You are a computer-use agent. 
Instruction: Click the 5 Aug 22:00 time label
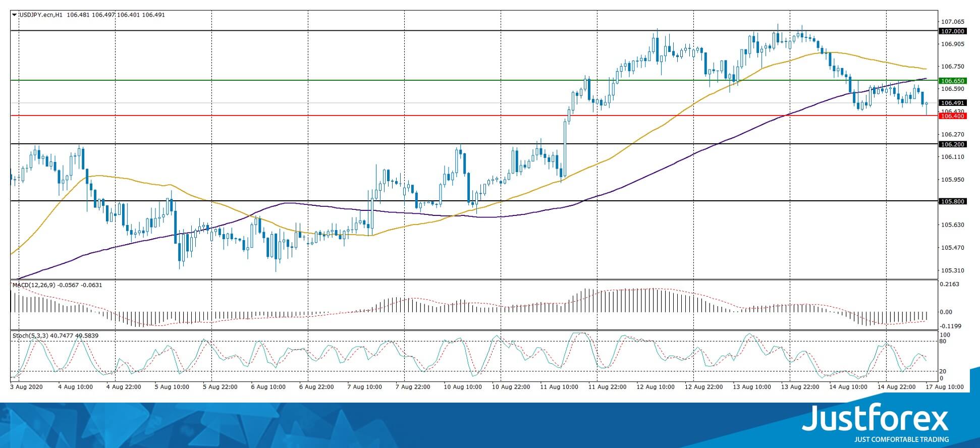(220, 387)
